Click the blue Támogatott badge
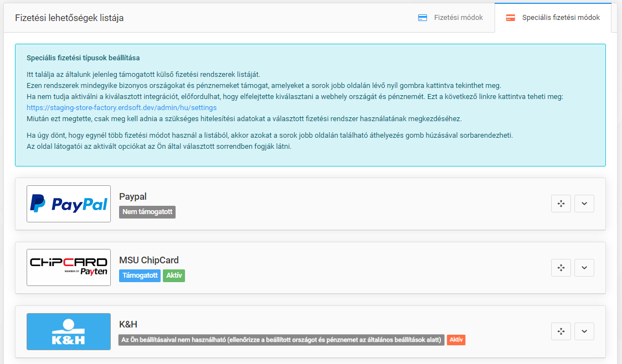Viewport: 622px width, 364px height. (140, 275)
